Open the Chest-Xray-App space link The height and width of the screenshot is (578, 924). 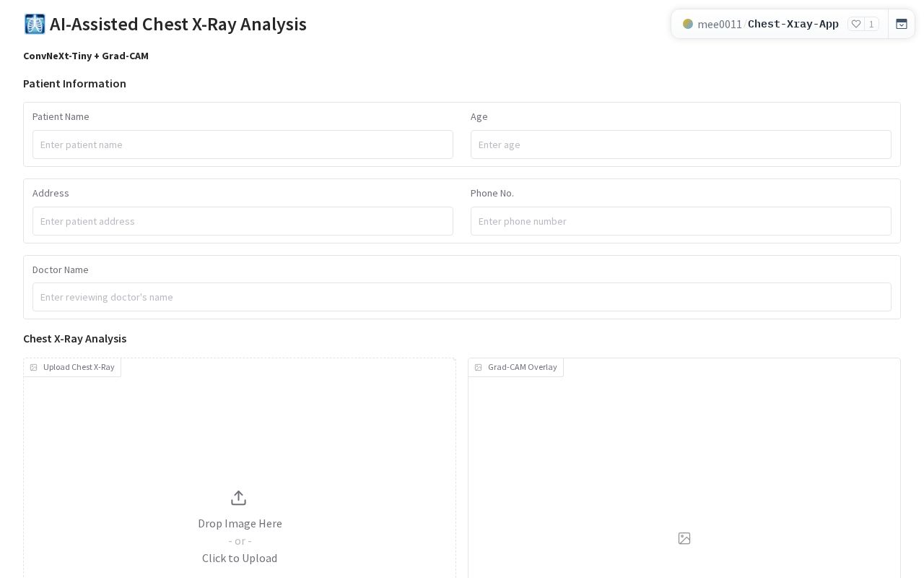click(x=793, y=24)
